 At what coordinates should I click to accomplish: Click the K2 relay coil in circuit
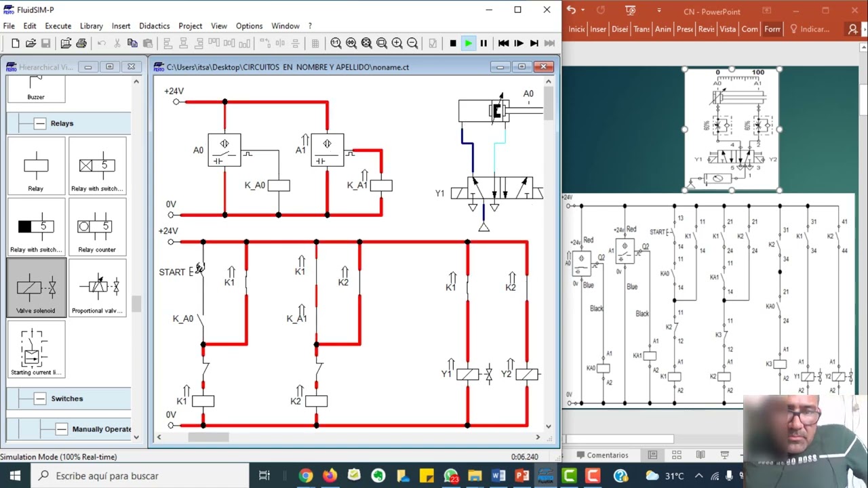pos(316,401)
